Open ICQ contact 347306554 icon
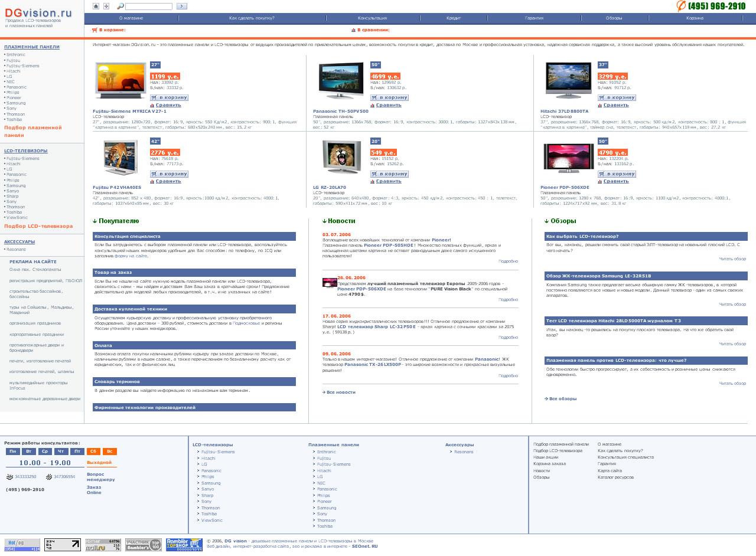Screen dimensions: 756x556 click(x=48, y=476)
